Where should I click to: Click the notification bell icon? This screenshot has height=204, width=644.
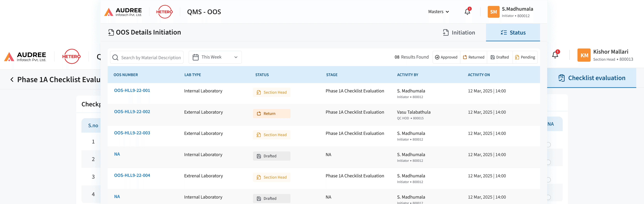pos(467,12)
